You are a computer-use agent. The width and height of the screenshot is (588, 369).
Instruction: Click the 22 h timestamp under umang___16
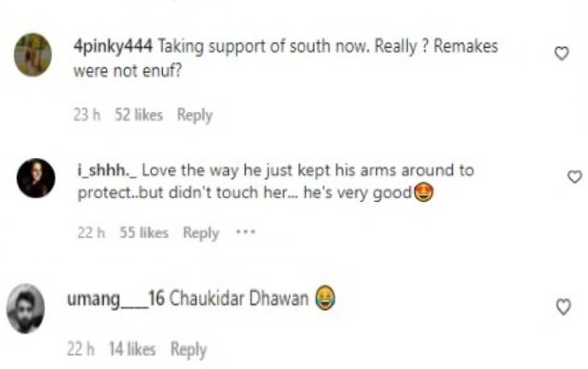[81, 349]
